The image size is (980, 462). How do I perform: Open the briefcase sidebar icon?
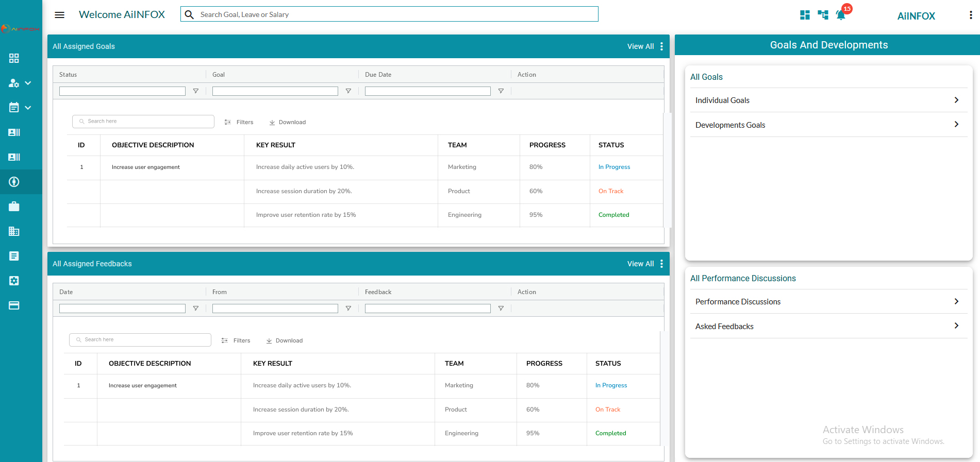pos(14,207)
